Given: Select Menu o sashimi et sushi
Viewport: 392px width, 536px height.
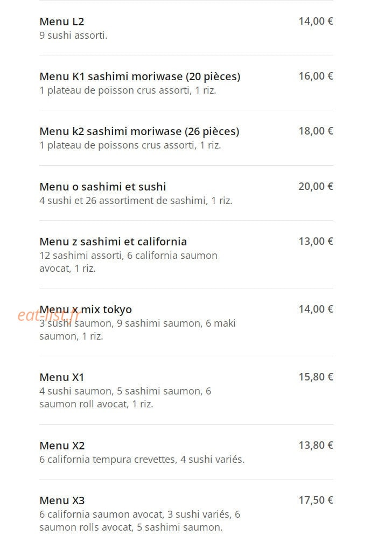Looking at the screenshot, I should click(103, 187).
